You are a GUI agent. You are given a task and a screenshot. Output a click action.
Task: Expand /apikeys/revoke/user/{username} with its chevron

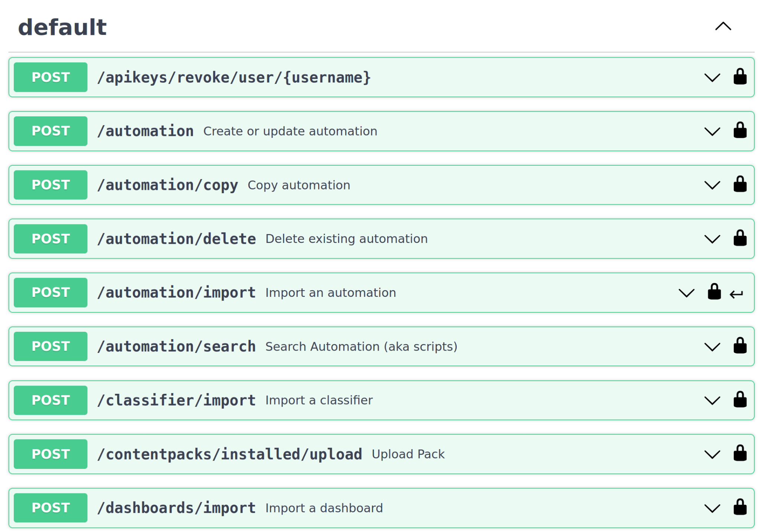pos(712,78)
